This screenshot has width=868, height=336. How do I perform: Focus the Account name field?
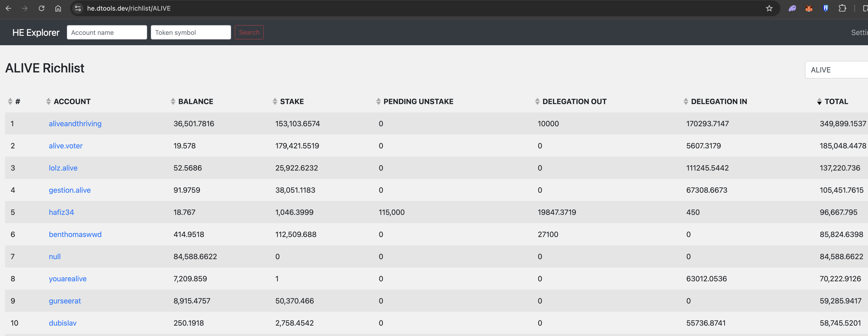[x=107, y=32]
